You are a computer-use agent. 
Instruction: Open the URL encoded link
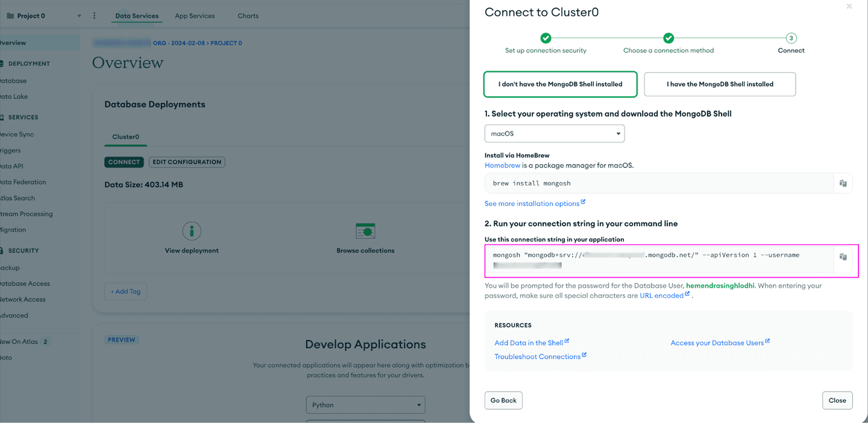point(661,296)
